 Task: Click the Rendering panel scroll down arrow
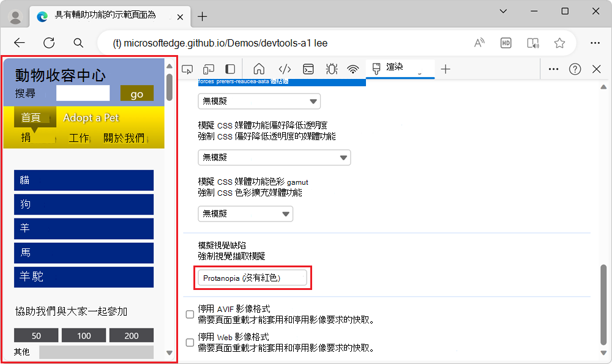pyautogui.click(x=603, y=353)
